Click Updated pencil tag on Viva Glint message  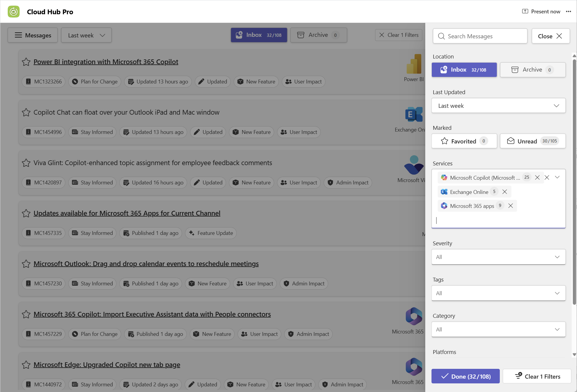(208, 183)
